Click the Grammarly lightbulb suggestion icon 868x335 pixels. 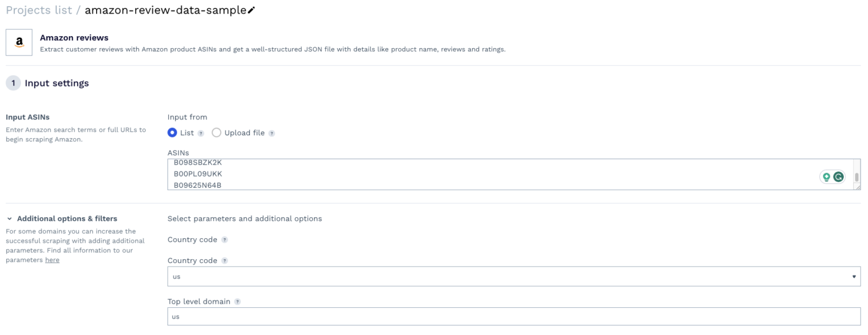coord(826,176)
